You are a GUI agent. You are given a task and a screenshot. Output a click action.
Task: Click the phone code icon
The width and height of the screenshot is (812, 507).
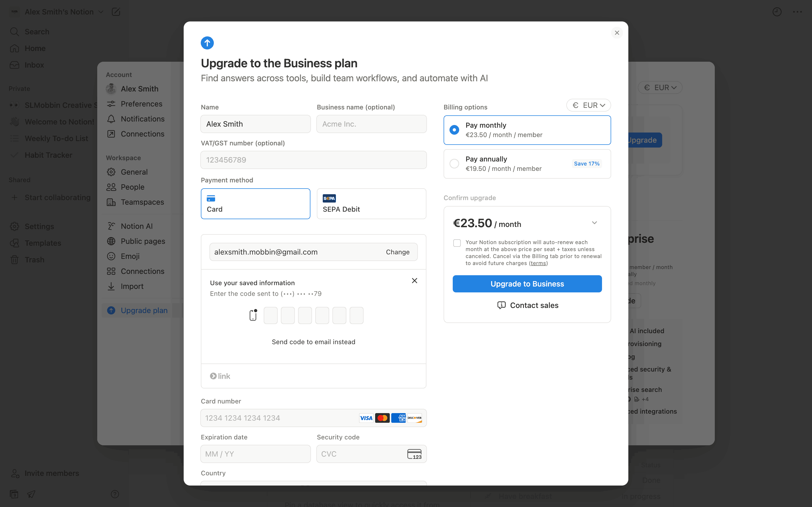tap(253, 315)
